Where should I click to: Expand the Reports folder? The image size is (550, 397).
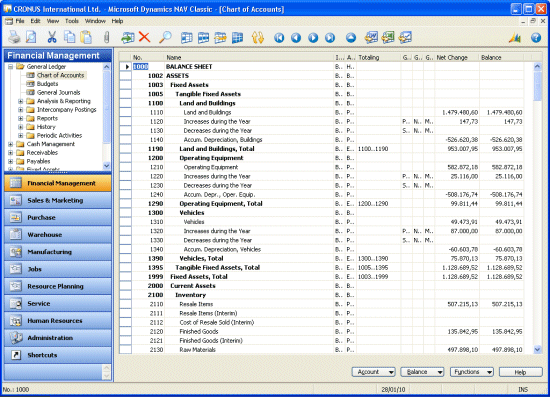coord(21,118)
